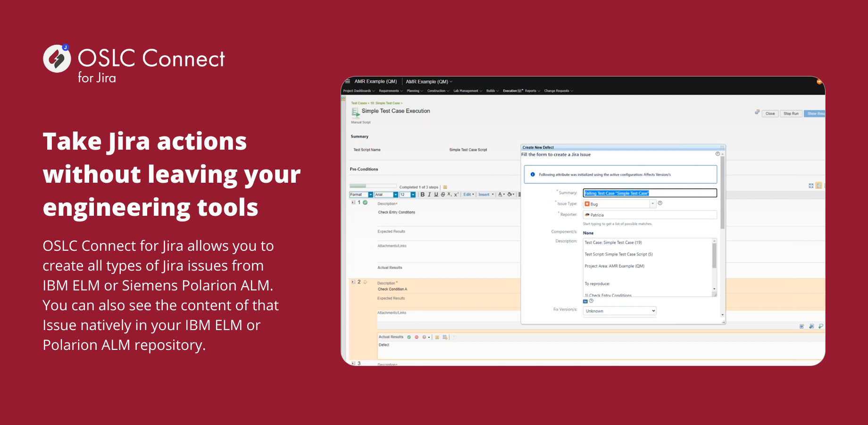Select the Bold formatting icon
This screenshot has height=425, width=868.
[x=423, y=194]
